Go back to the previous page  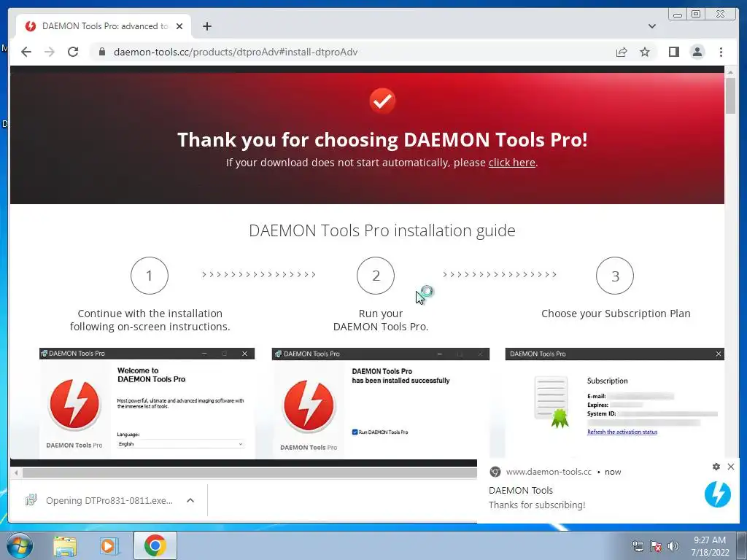pos(26,52)
